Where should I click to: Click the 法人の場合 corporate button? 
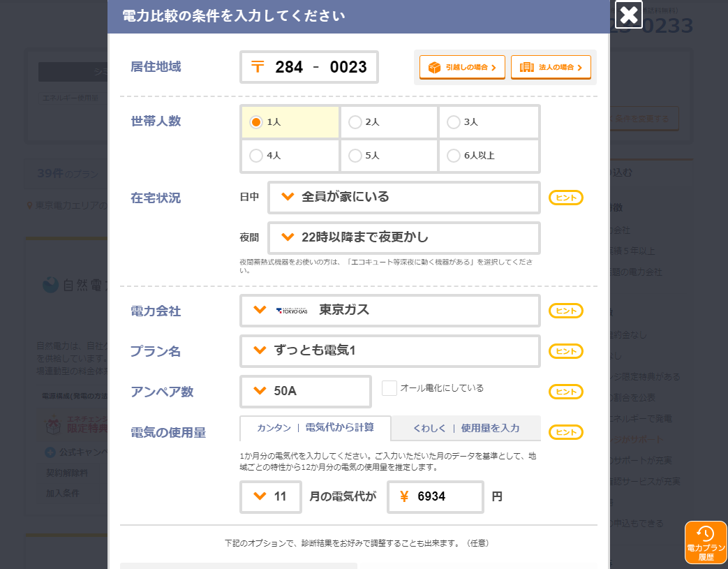551,67
